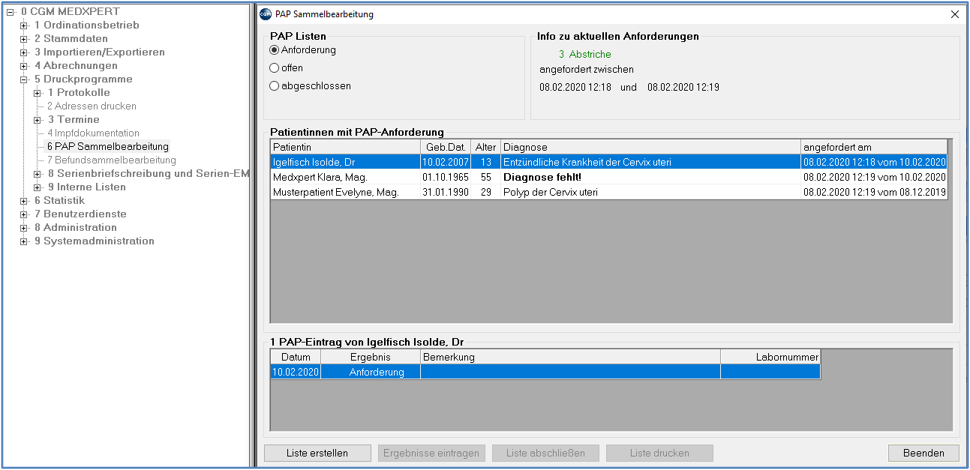Select patient row Medxpert Klara, Mag.
Viewport: 970px width, 470px height.
pos(609,177)
